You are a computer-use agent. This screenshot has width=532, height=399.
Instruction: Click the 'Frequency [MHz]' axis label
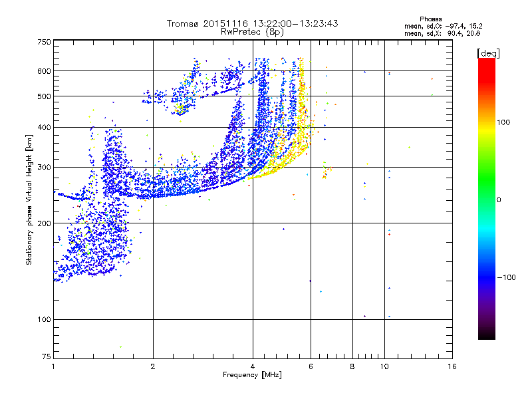click(x=252, y=375)
